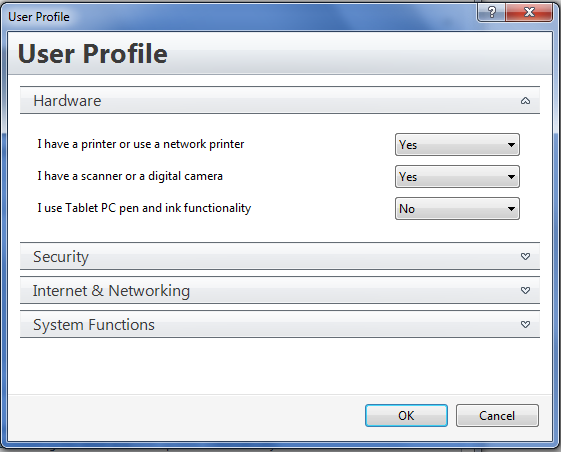Open the printer Yes dropdown
This screenshot has height=452, width=561.
point(457,145)
